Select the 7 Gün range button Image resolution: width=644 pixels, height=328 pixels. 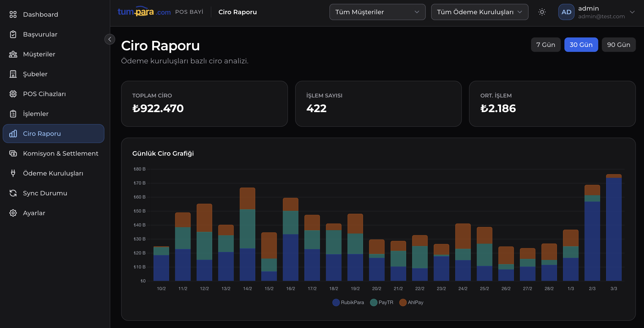click(x=545, y=45)
